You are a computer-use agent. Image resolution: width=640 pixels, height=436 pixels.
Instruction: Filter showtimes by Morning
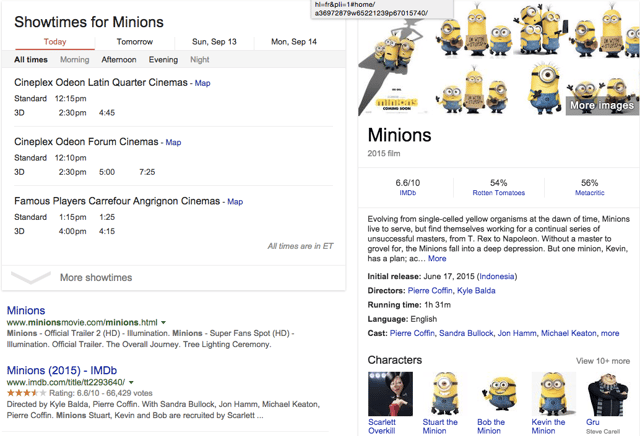75,60
